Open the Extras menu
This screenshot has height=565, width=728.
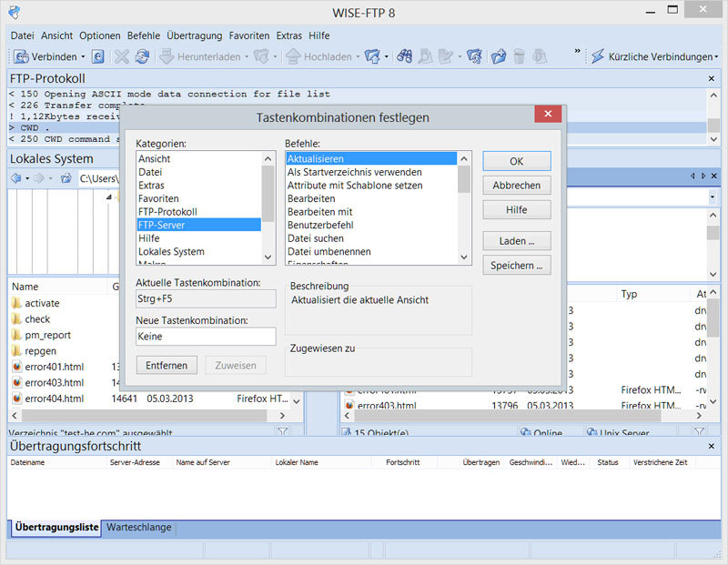pos(288,35)
